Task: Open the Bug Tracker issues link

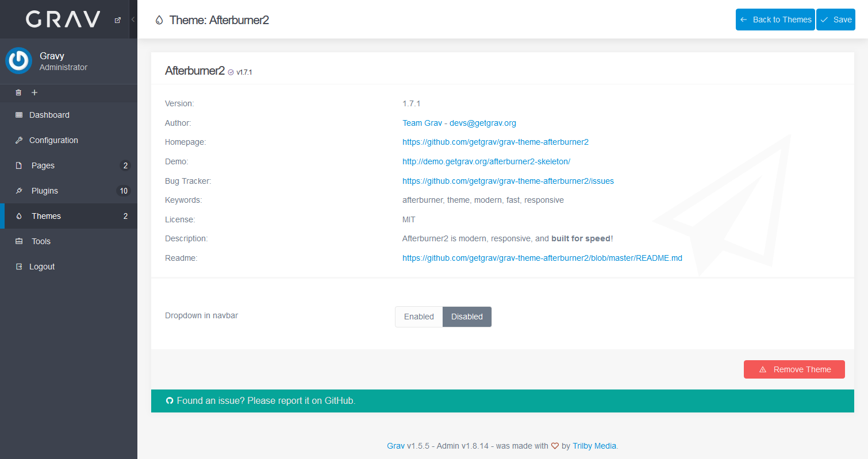Action: [508, 181]
